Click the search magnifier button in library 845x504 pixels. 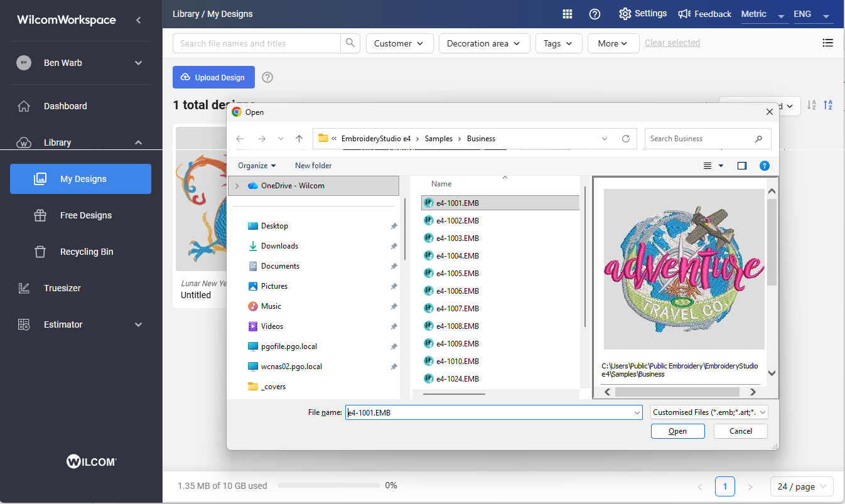(350, 43)
